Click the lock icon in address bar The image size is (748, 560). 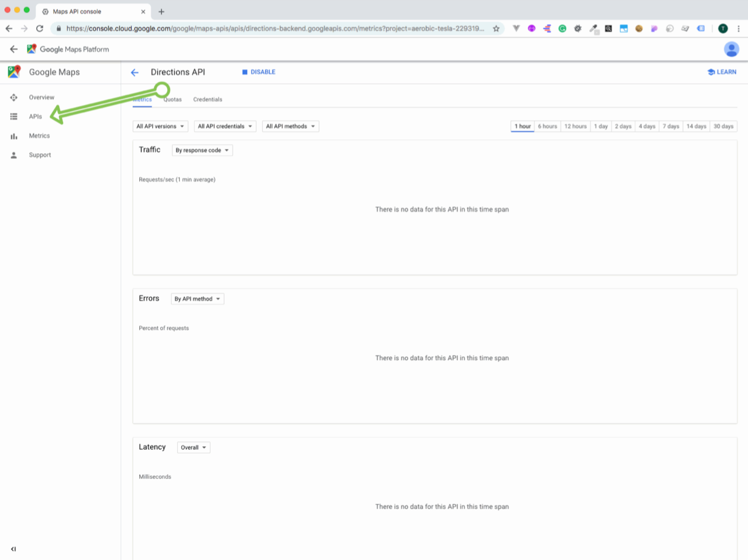58,29
